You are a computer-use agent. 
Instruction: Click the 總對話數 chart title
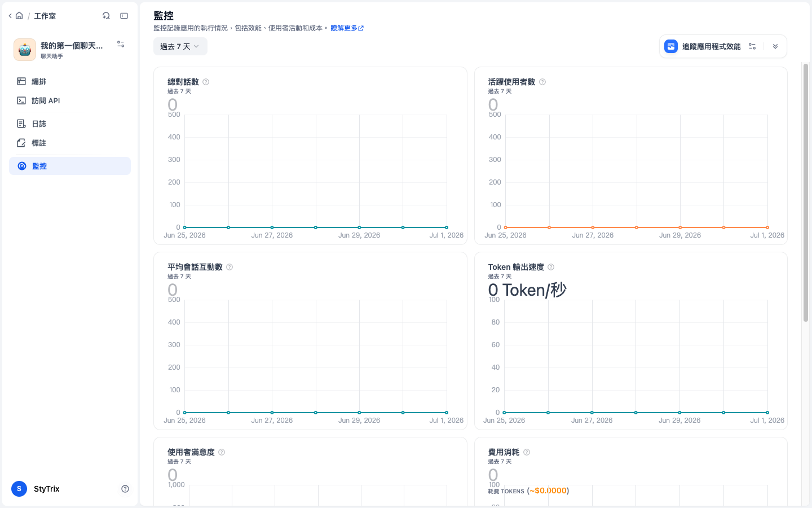point(183,82)
